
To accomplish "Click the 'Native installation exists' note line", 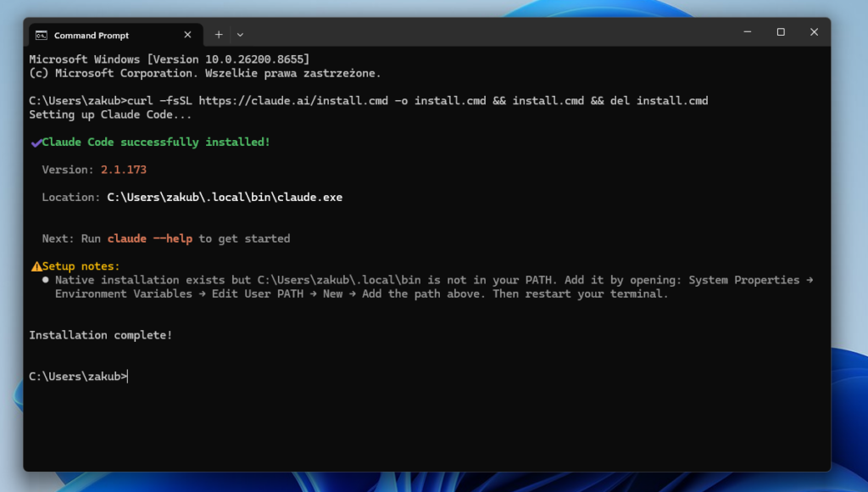I will point(435,280).
